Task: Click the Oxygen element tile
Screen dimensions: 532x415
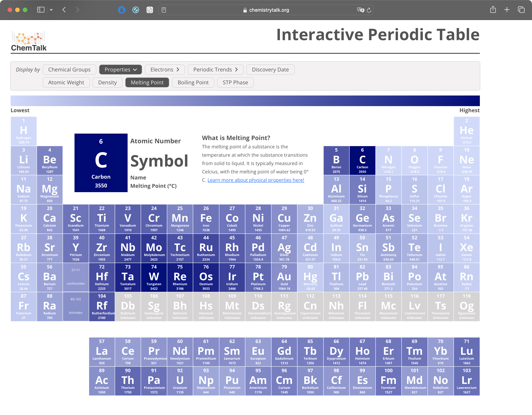Action: pos(414,160)
